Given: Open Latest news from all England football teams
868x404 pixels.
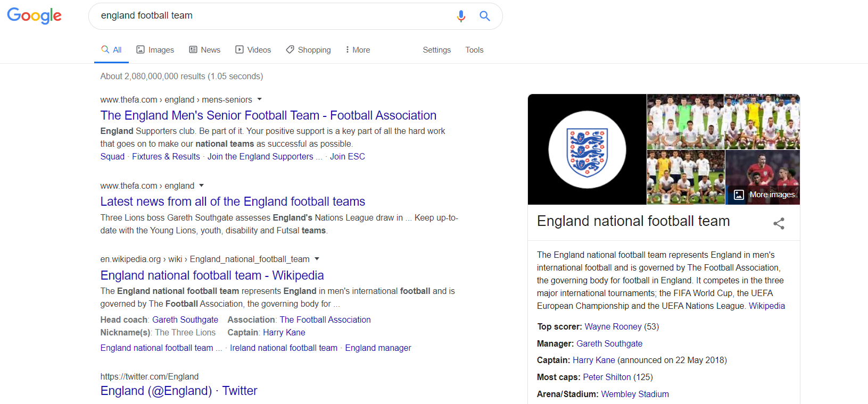Looking at the screenshot, I should (233, 201).
